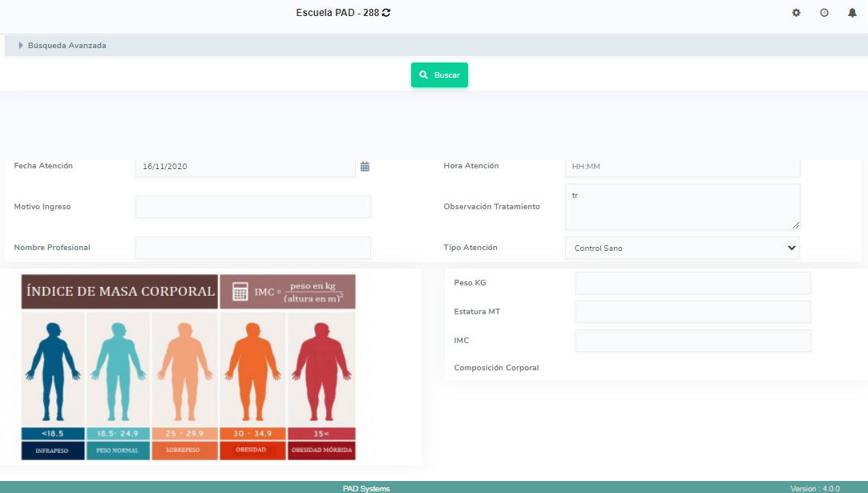Open the settings gear icon
The width and height of the screenshot is (868, 493).
point(796,13)
